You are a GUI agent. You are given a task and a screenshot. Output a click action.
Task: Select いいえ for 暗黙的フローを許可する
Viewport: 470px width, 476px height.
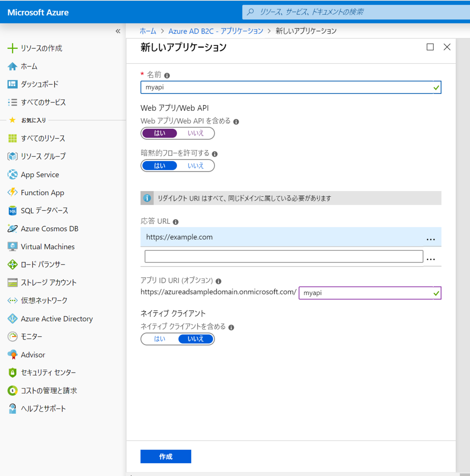[196, 166]
